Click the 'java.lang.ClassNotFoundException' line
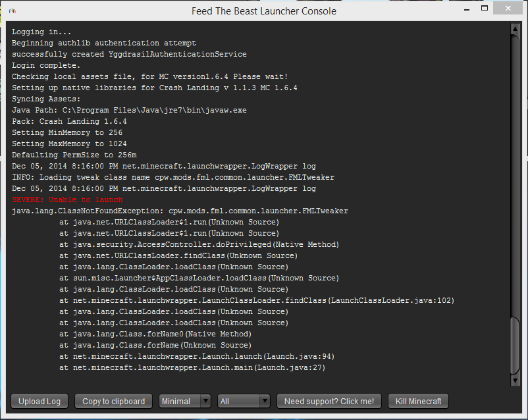 tap(180, 211)
